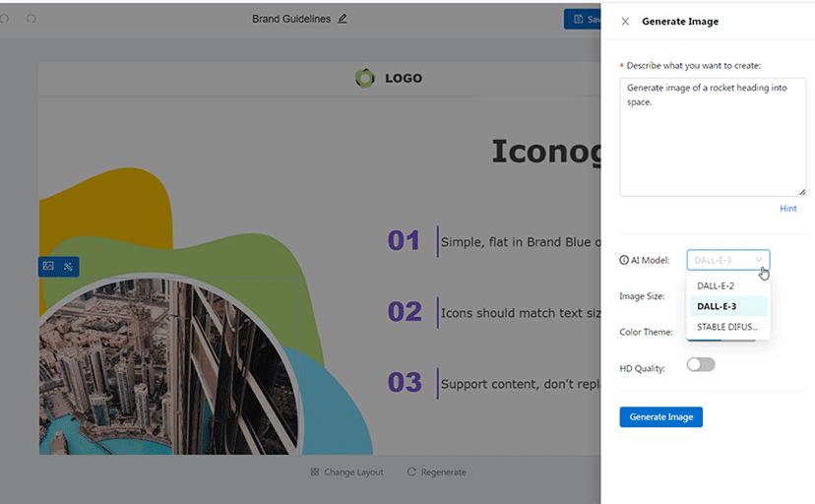Open the AI Model dropdown
Viewport: 815px width, 504px height.
[x=727, y=260]
